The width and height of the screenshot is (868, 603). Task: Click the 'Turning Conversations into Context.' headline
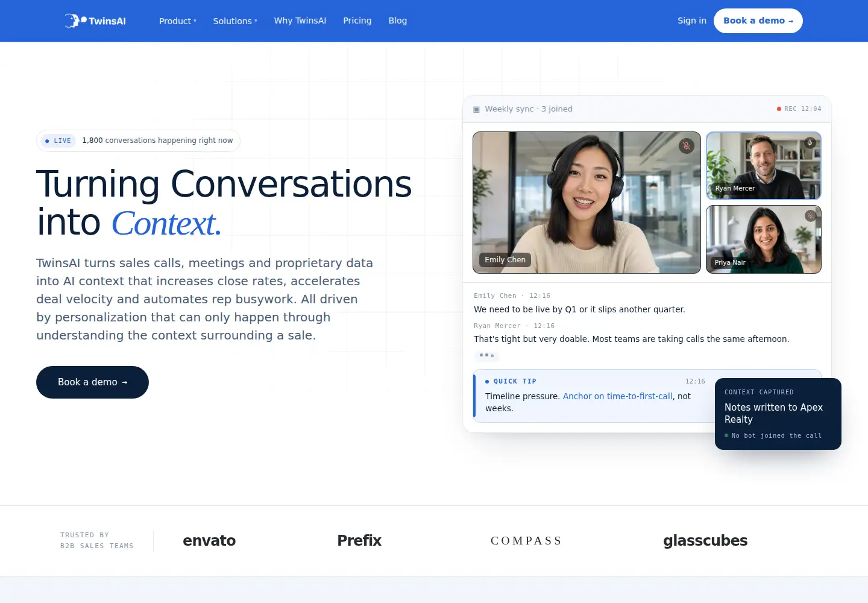pos(224,203)
